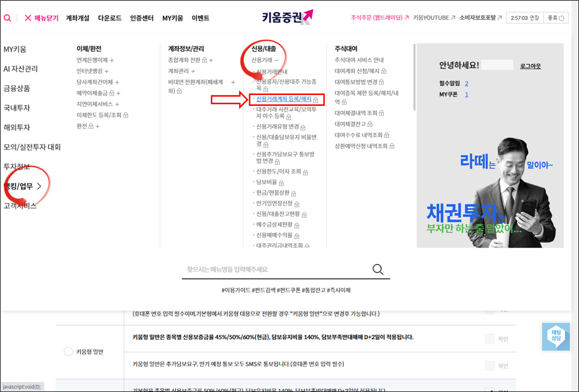Screen dimensions: 579x392
Task: Click the #펀드검색 hashtag
Action: tap(263, 290)
